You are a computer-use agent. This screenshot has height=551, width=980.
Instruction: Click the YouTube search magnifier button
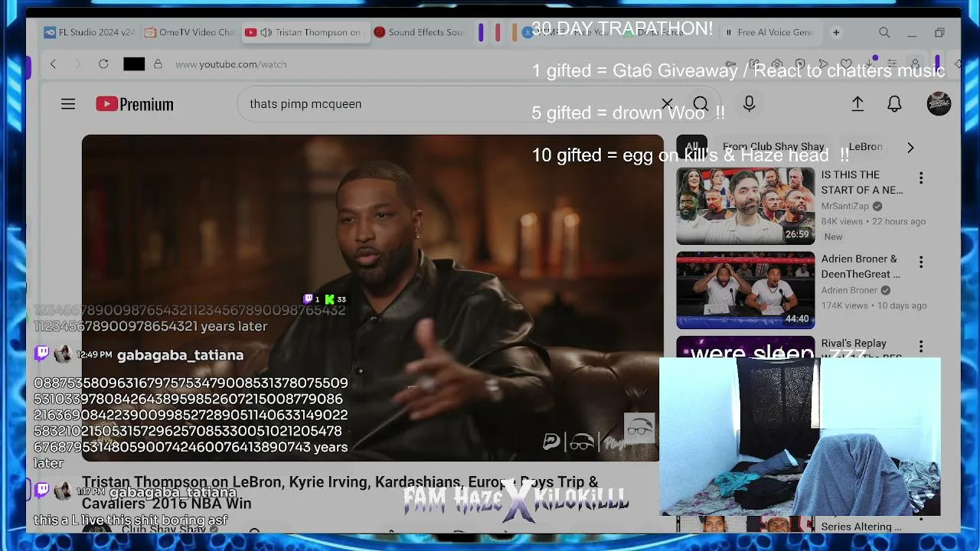coord(701,104)
